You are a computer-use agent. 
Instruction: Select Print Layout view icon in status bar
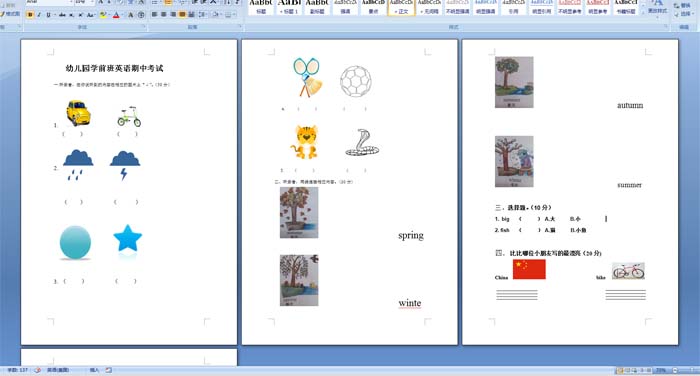coord(620,370)
